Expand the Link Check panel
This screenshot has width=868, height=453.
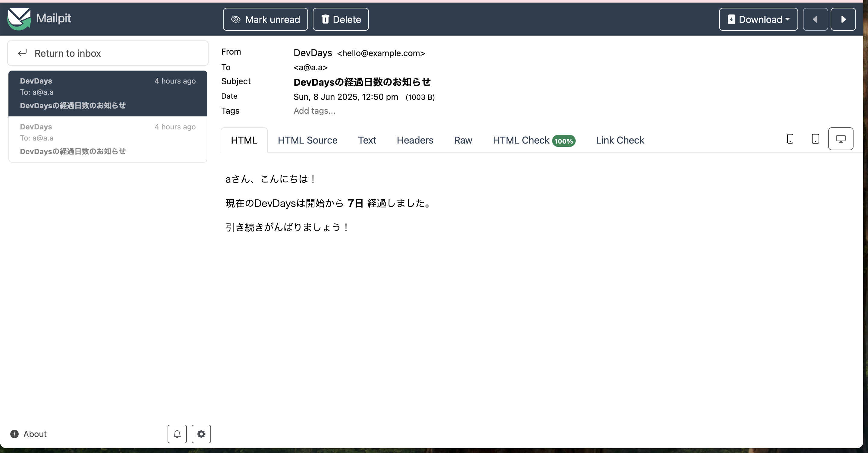pyautogui.click(x=620, y=140)
